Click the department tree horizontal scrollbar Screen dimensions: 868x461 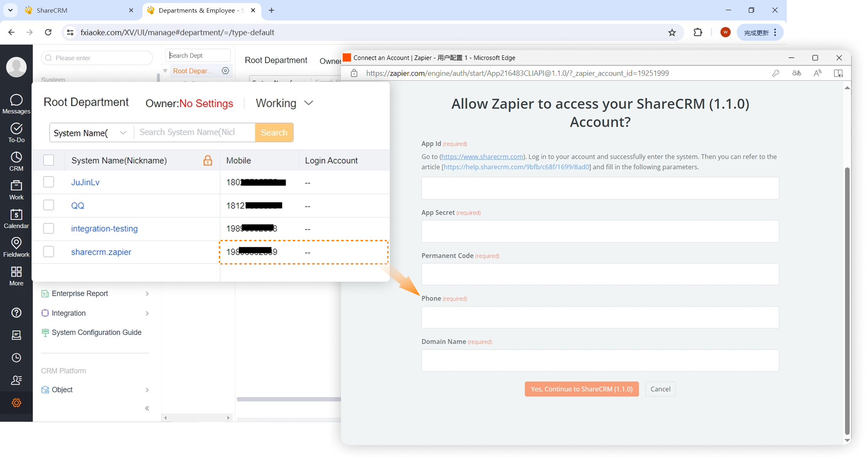point(197,418)
